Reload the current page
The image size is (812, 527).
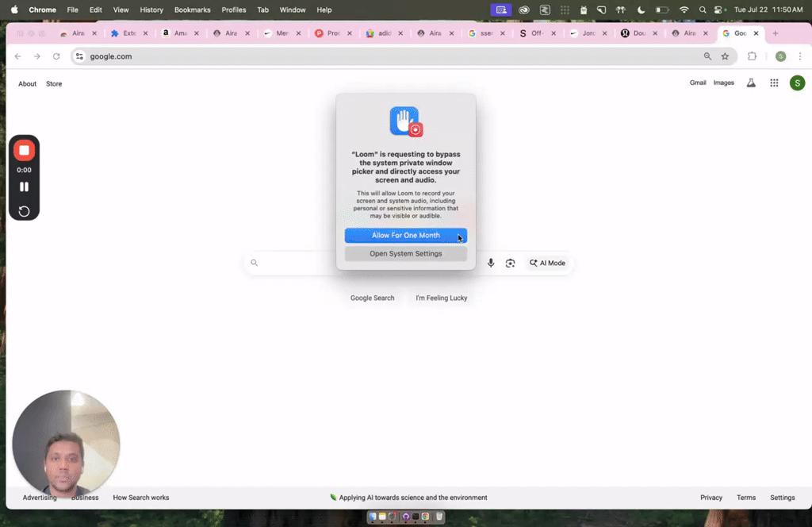[56, 56]
